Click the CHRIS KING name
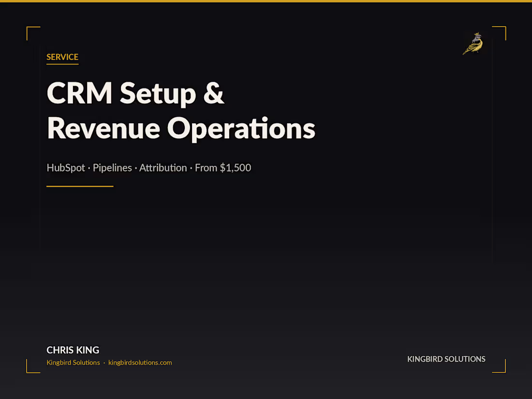 [73, 350]
